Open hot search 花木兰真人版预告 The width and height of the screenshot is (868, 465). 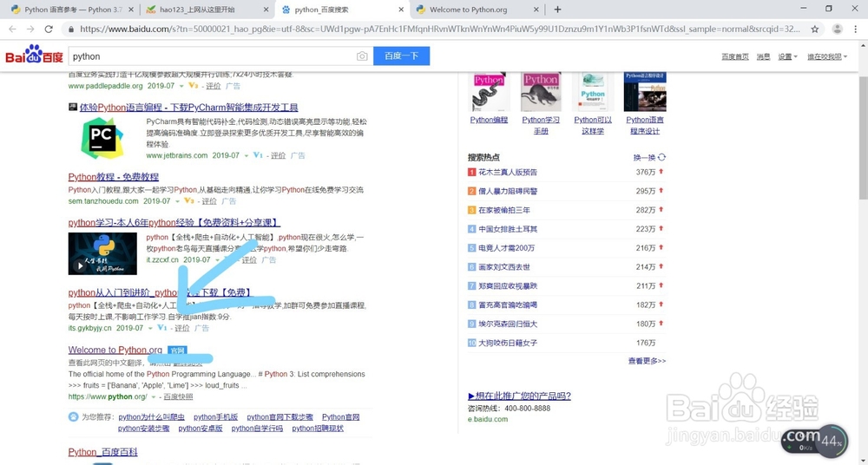click(x=508, y=172)
